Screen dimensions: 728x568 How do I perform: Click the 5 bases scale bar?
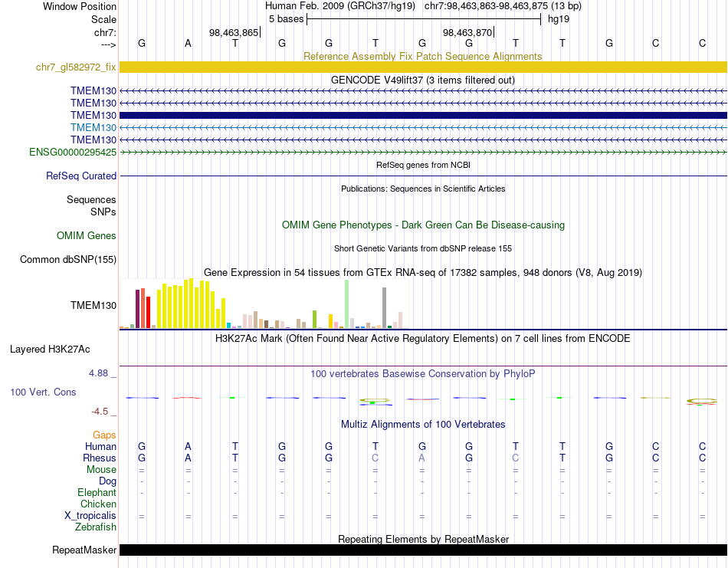[424, 19]
